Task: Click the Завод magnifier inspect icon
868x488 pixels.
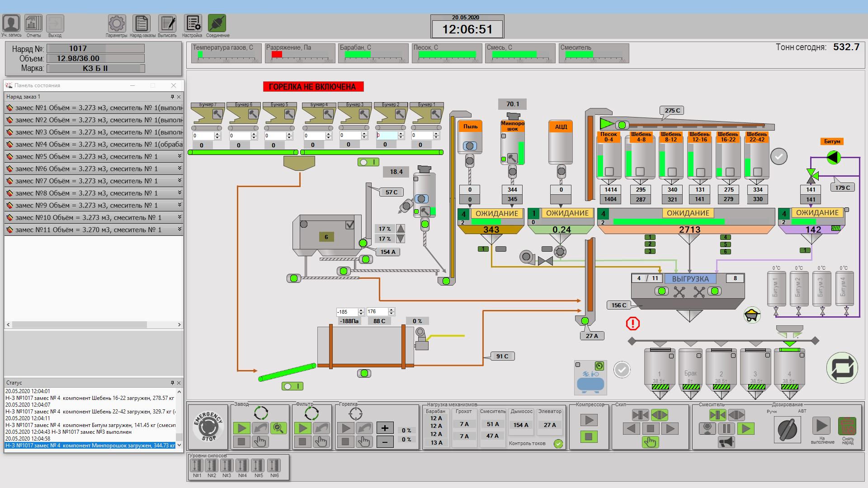Action: click(x=278, y=428)
